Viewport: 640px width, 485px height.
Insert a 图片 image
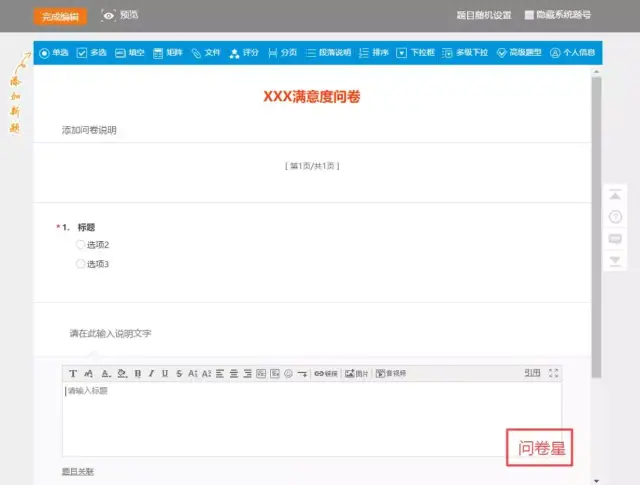coord(356,373)
